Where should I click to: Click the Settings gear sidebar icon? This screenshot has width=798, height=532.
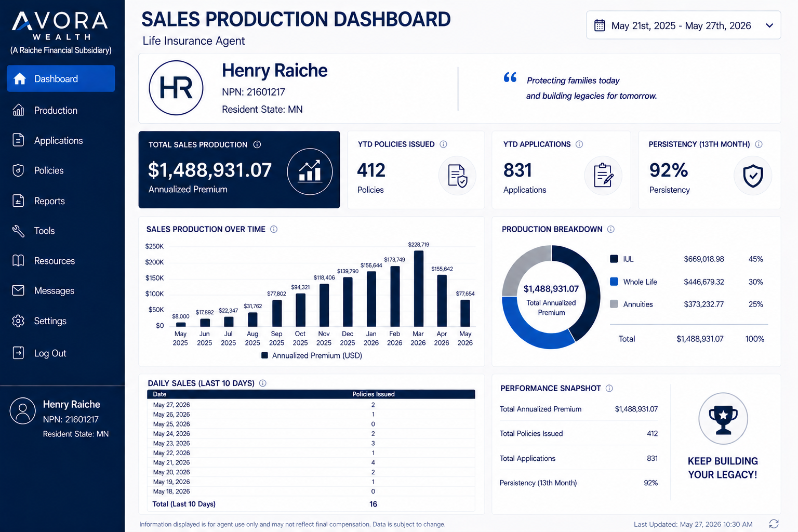point(18,321)
